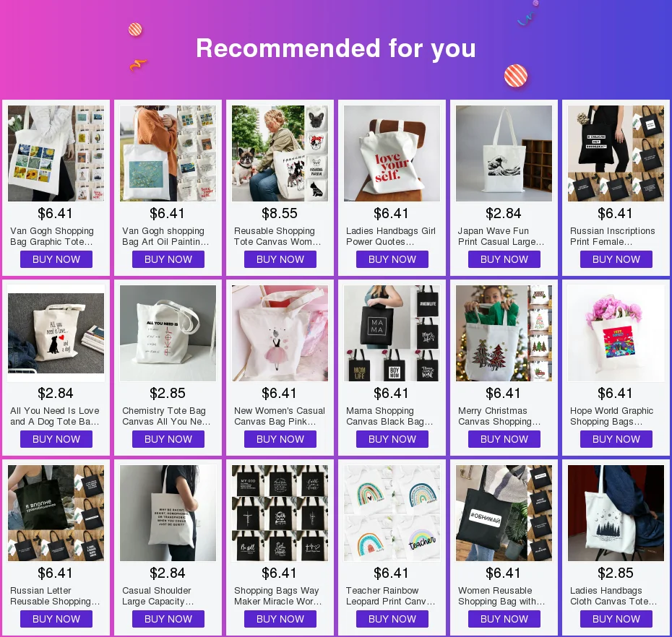Click BUY NOW for Russian Inscriptions Print bag
The height and width of the screenshot is (637, 672).
616,259
